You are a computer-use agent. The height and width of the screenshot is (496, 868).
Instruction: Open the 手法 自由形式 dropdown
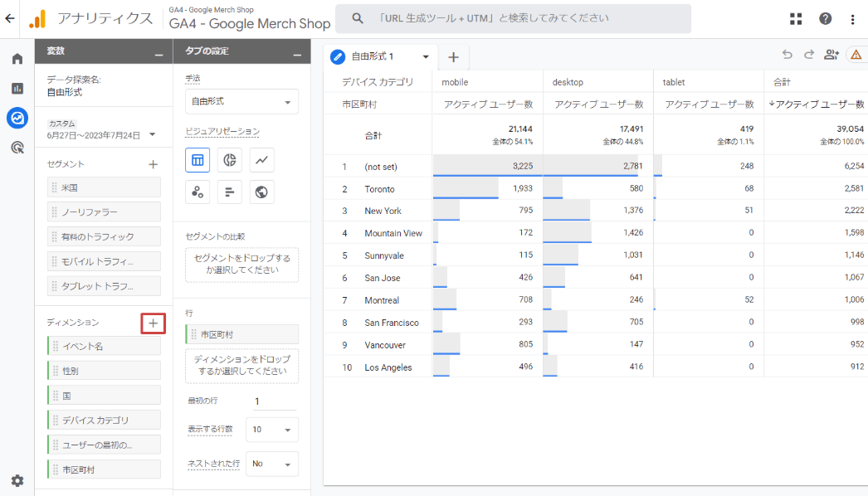click(242, 102)
